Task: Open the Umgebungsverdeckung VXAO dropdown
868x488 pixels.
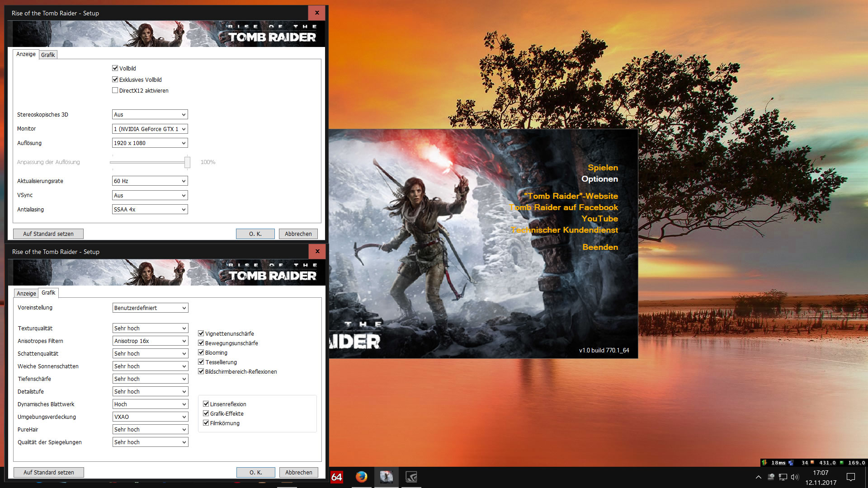Action: click(150, 417)
